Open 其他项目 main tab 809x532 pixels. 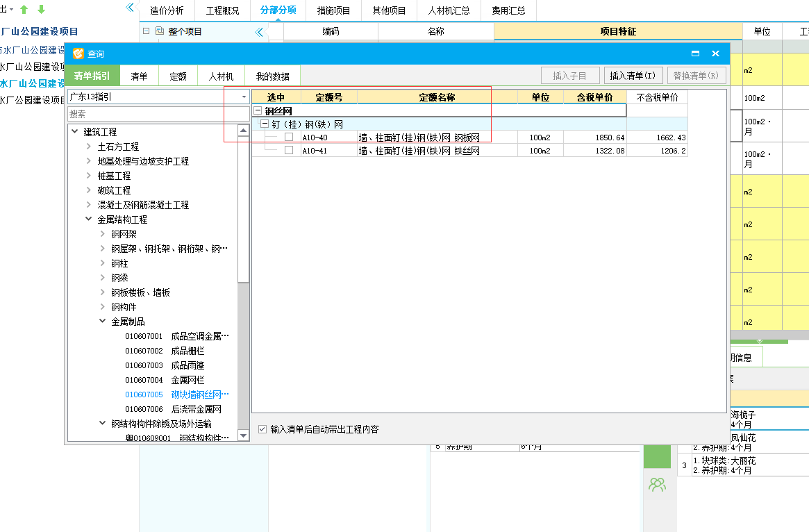(389, 10)
